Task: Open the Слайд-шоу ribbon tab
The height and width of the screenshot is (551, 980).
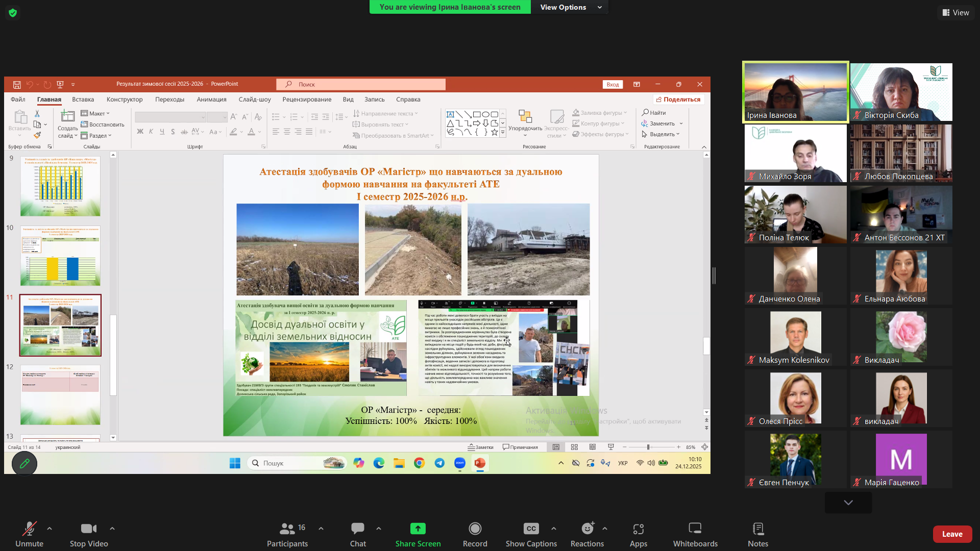Action: [x=254, y=99]
